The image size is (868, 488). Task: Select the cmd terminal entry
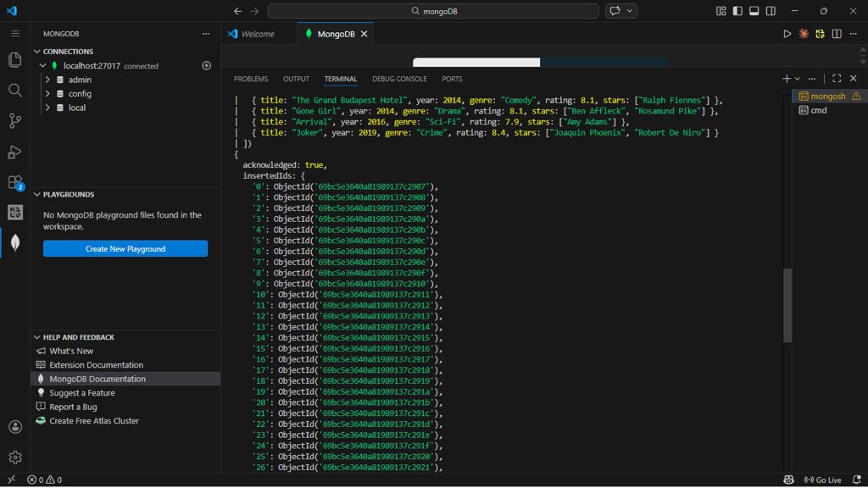(x=819, y=110)
